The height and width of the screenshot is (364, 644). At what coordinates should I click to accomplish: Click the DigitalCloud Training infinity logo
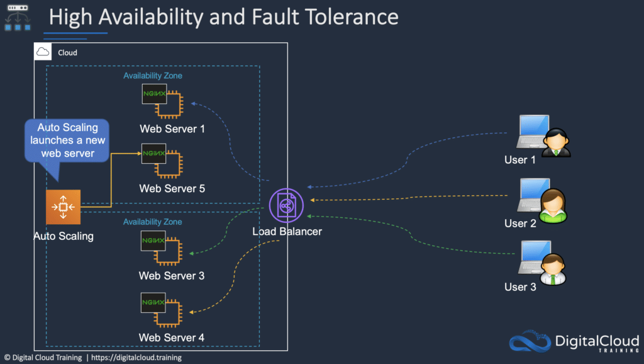click(x=530, y=341)
